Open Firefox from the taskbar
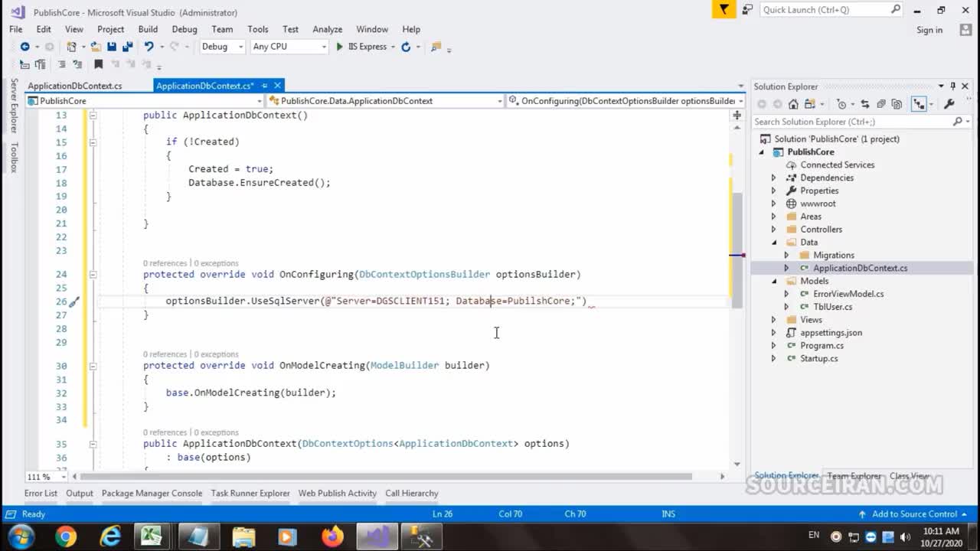Screen dimensions: 980x551 [332, 536]
